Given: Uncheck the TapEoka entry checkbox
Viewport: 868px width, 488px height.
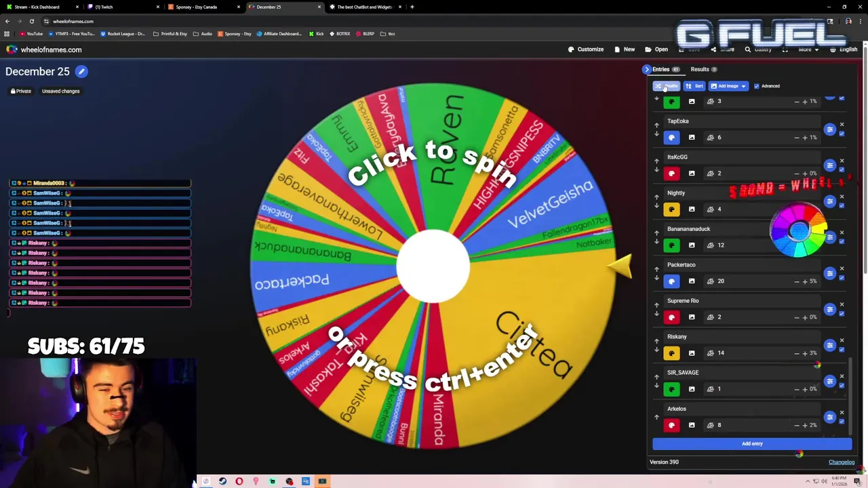Looking at the screenshot, I should [x=842, y=134].
